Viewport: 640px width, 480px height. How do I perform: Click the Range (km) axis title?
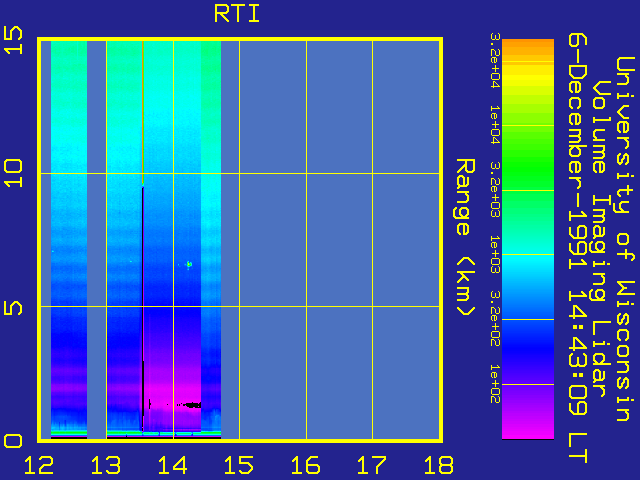click(x=465, y=237)
